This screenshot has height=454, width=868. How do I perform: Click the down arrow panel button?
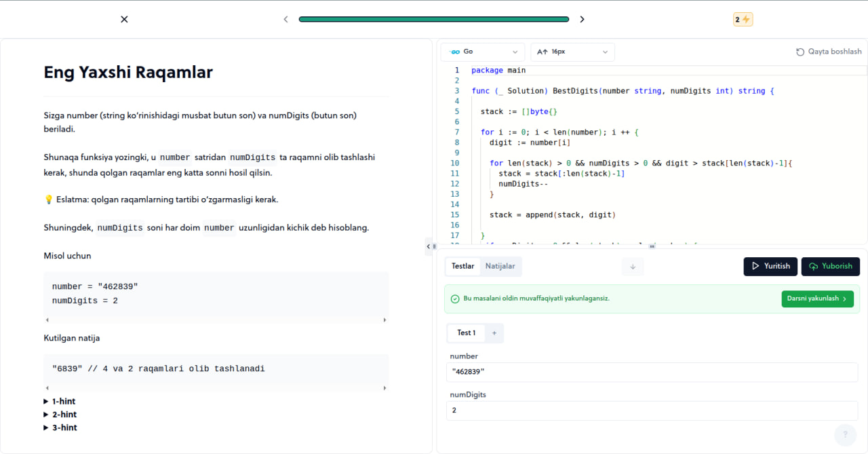633,267
